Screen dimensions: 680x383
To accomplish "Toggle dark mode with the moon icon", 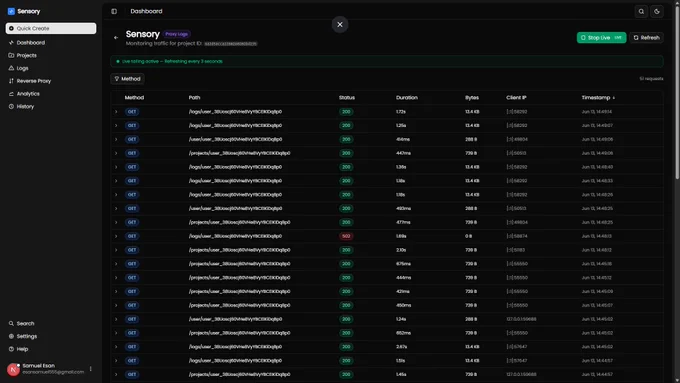I will (657, 12).
